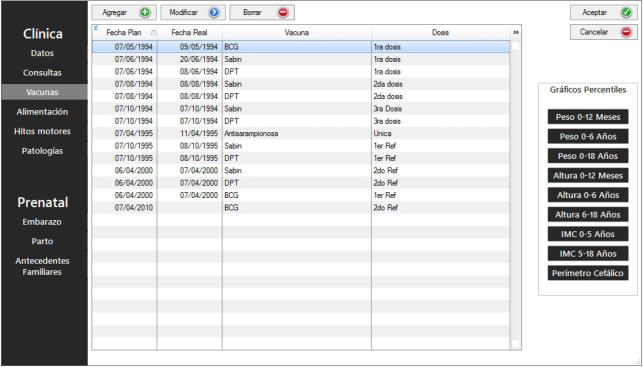Expand hidden columns with the double chevron

pyautogui.click(x=515, y=32)
